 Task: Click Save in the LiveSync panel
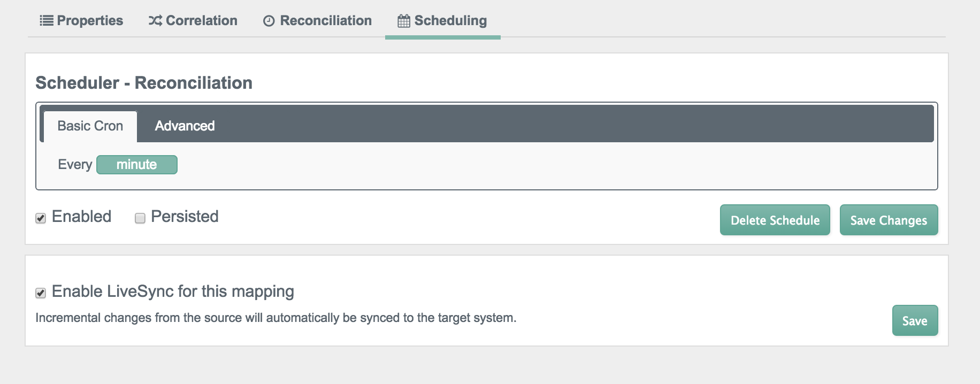click(915, 320)
